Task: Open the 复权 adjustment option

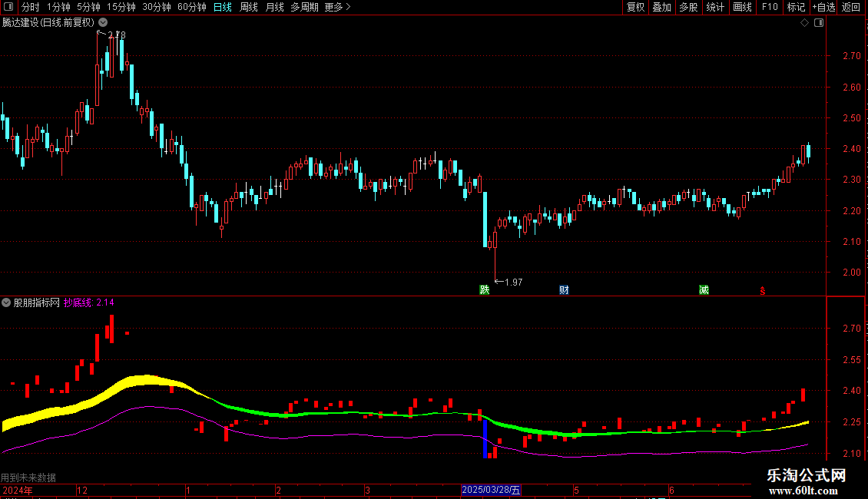Action: [x=635, y=7]
